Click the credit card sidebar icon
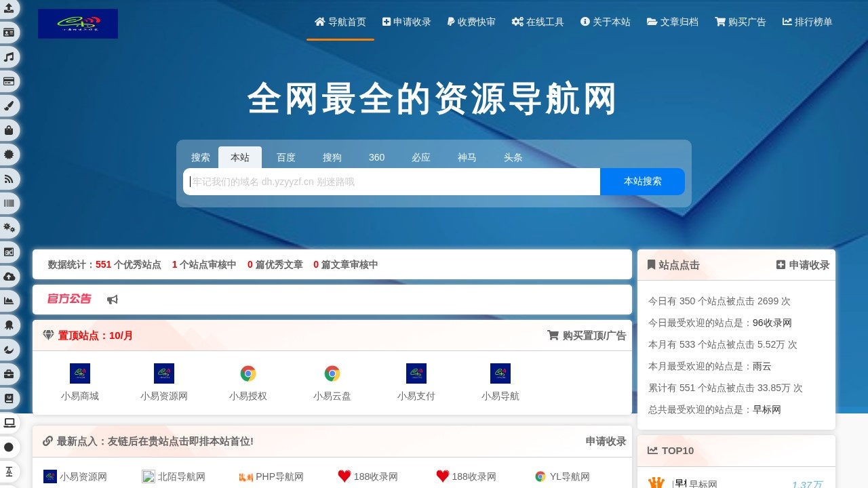This screenshot has width=868, height=488. click(9, 81)
